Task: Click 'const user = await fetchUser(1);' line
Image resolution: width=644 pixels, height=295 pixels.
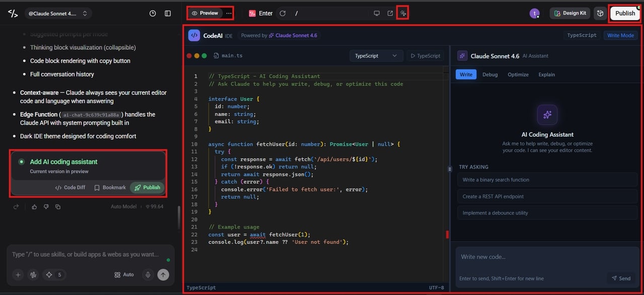Action: point(259,235)
